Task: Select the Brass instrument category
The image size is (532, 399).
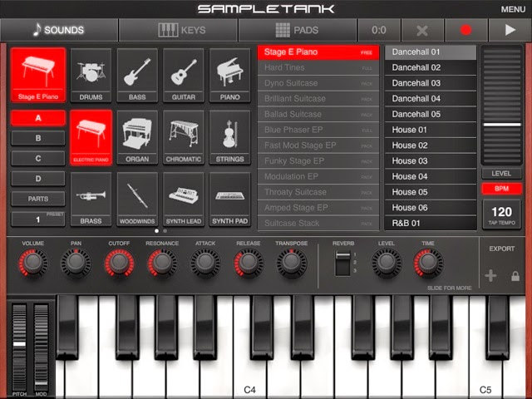Action: coord(91,199)
